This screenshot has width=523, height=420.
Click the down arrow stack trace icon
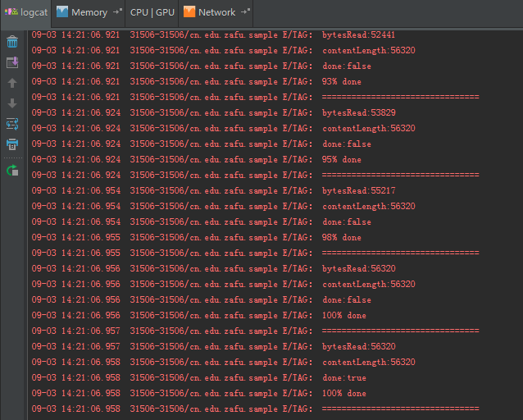(12, 103)
